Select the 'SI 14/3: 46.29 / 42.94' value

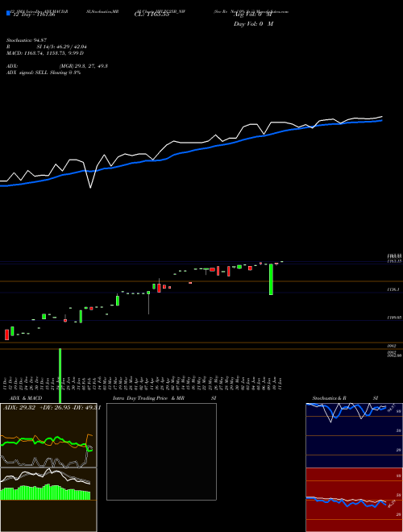pyautogui.click(x=62, y=48)
